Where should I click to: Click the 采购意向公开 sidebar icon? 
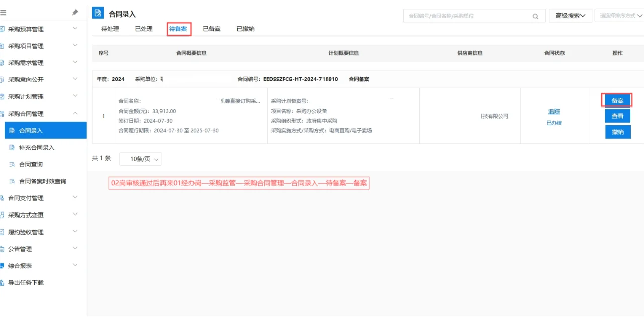click(x=2, y=80)
